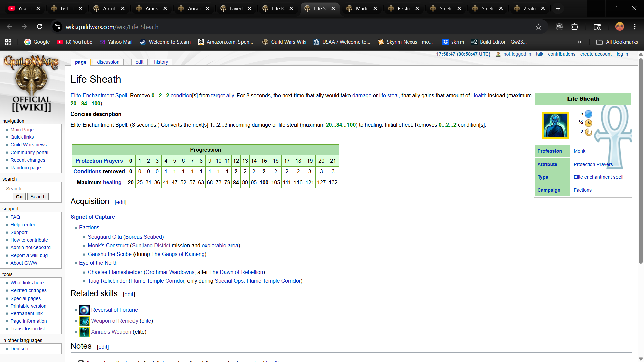Open a new browser tab
644x362 pixels.
(x=558, y=8)
